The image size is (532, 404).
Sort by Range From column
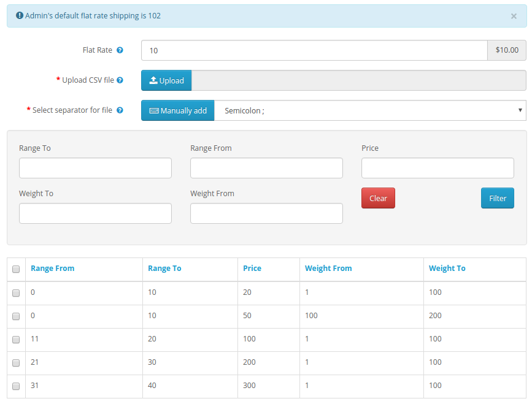coord(53,268)
